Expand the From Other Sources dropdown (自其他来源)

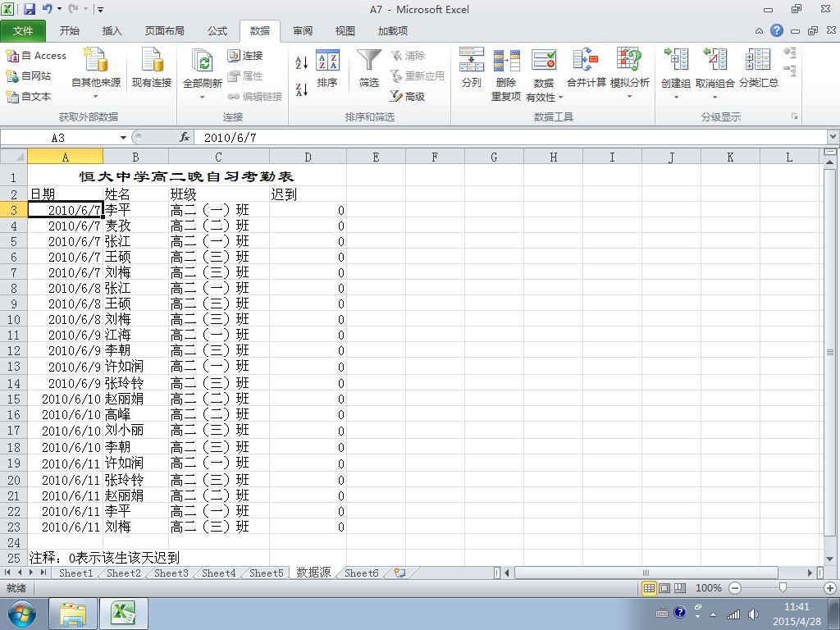pyautogui.click(x=96, y=97)
